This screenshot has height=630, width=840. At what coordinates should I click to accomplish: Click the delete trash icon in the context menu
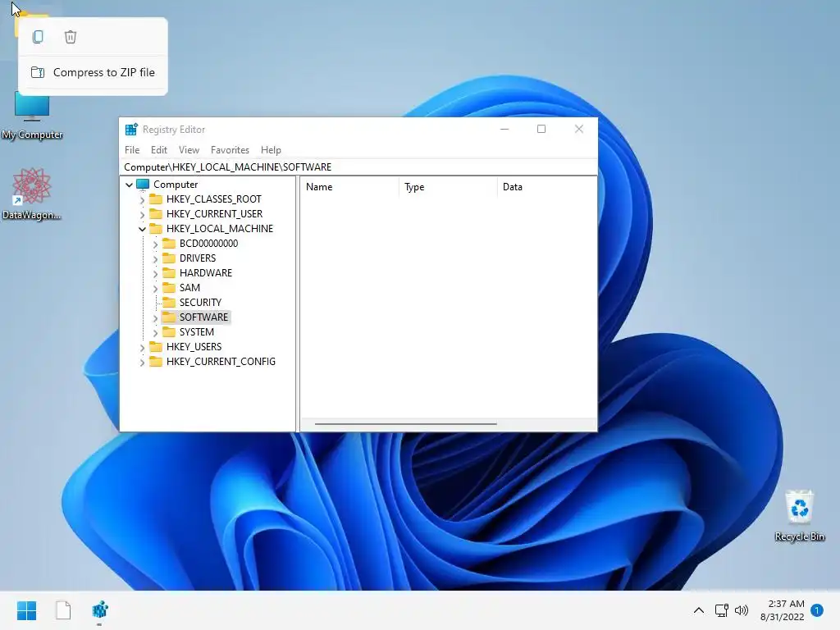[x=71, y=37]
